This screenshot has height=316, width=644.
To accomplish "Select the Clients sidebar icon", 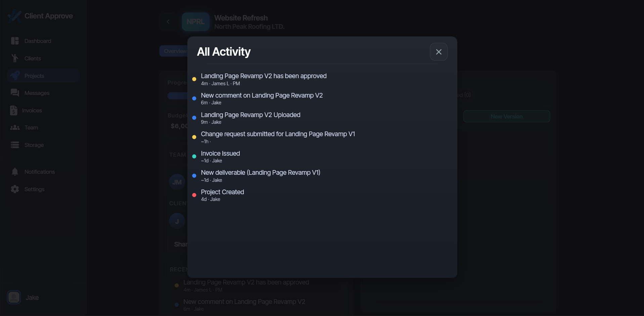I will (33, 58).
